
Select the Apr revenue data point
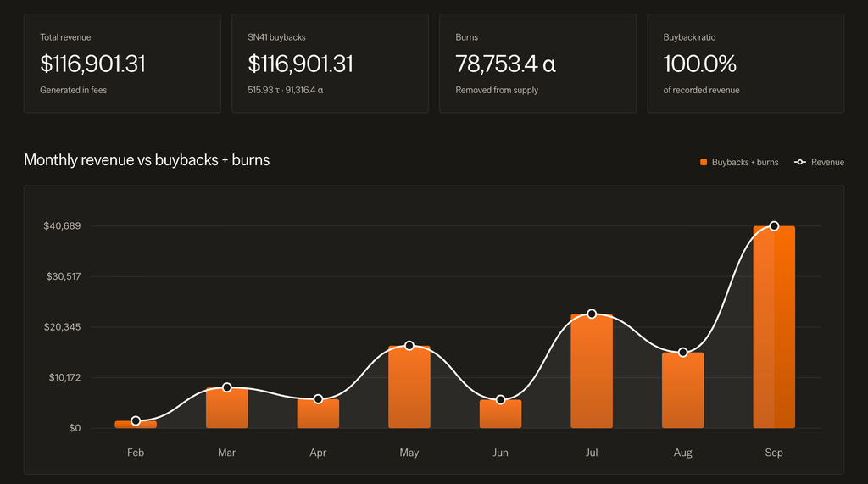point(318,399)
